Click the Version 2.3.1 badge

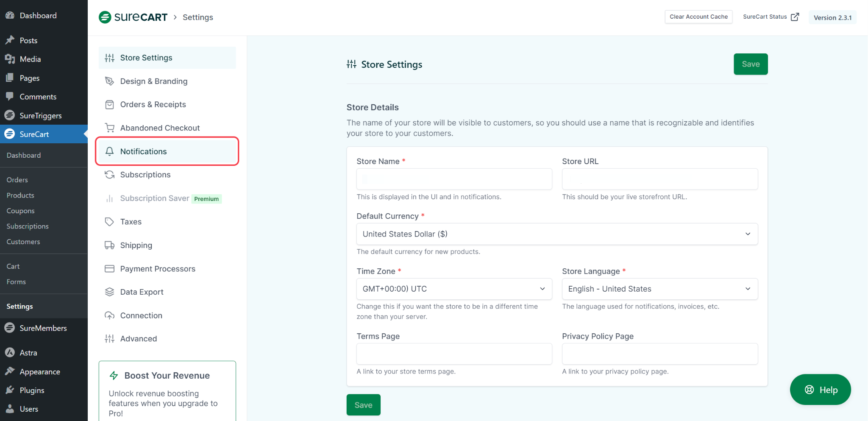(832, 17)
